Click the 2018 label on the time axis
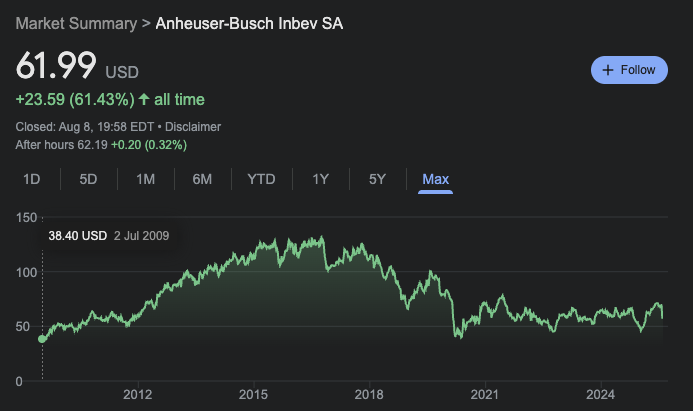The height and width of the screenshot is (411, 693). (x=370, y=394)
